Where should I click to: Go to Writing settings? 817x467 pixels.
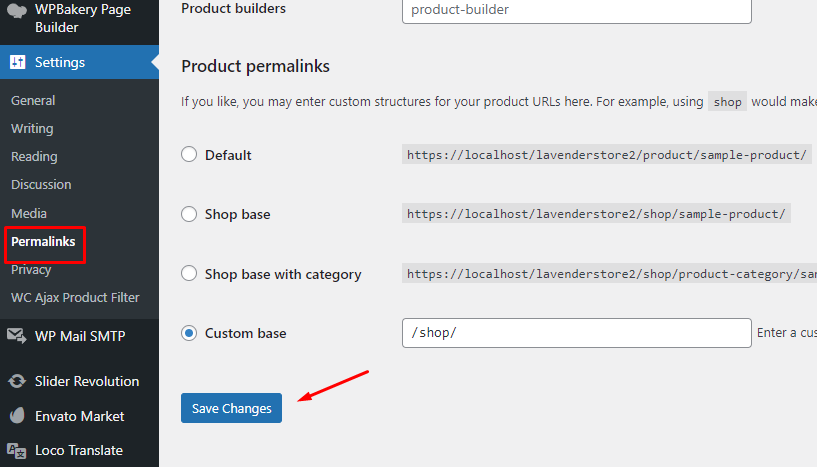[x=32, y=128]
